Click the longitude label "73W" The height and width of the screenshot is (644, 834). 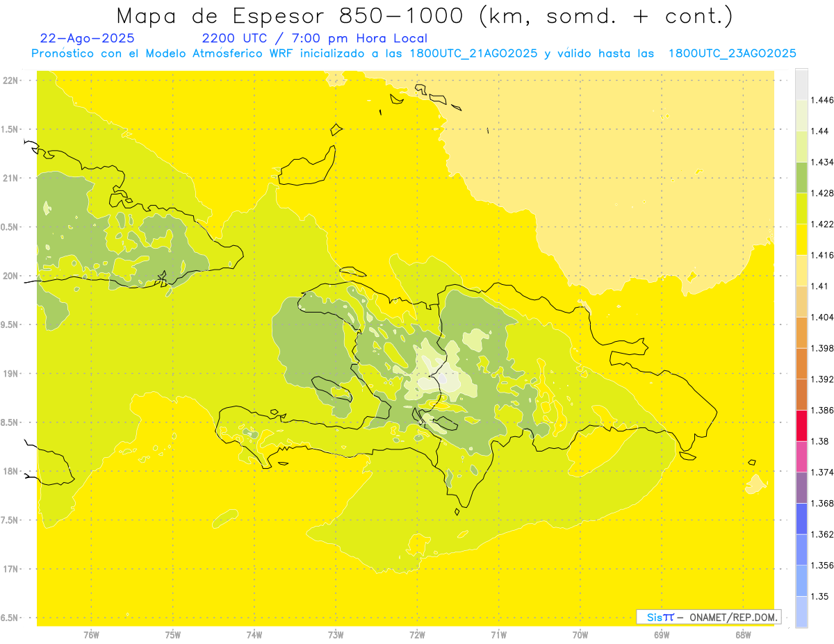coord(336,635)
